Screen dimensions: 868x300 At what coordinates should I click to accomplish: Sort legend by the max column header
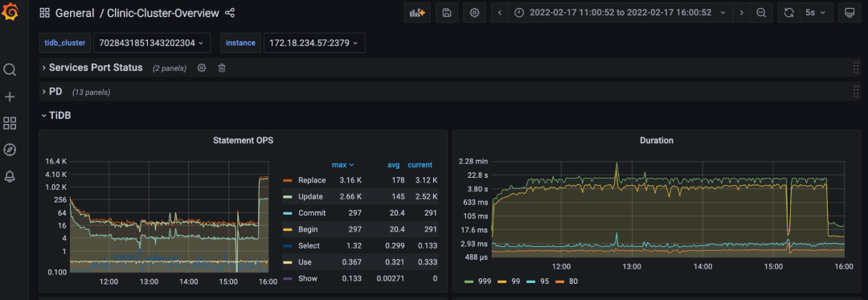point(342,165)
